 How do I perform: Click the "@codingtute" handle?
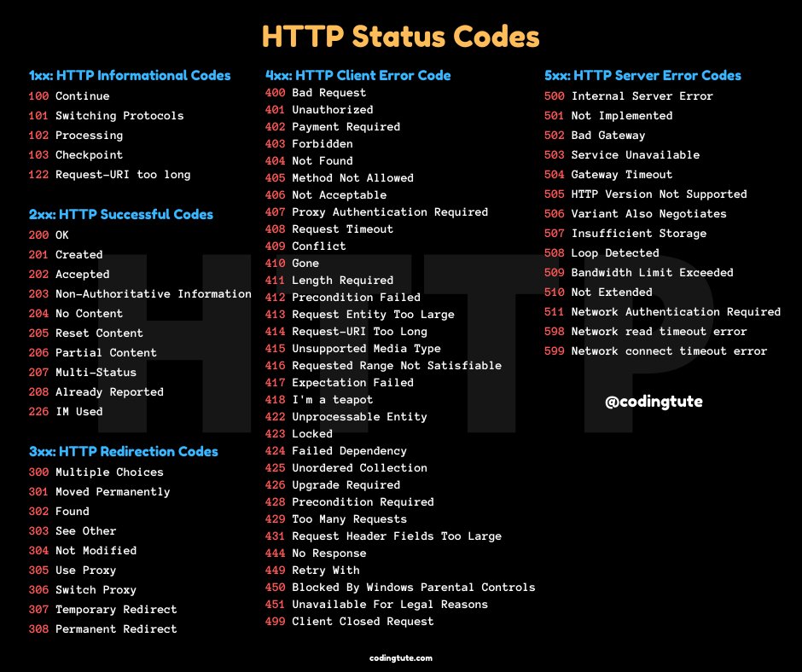point(654,402)
